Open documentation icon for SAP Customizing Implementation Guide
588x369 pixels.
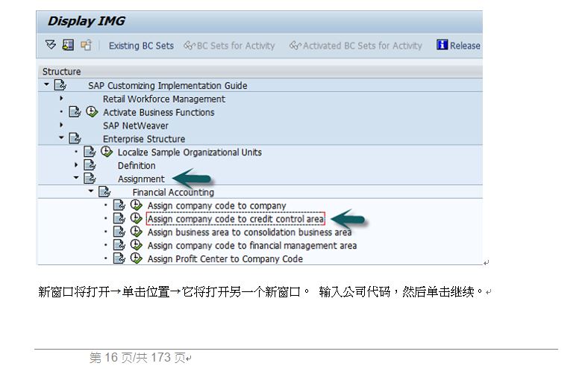coord(60,85)
